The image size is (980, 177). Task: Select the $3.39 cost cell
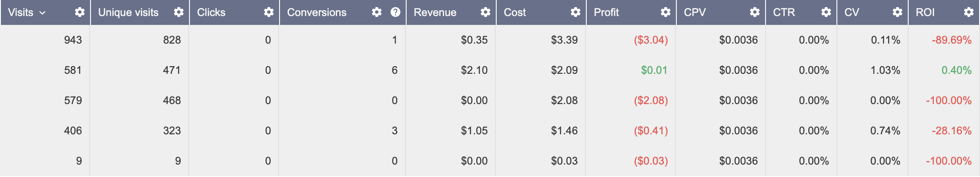[x=564, y=40]
